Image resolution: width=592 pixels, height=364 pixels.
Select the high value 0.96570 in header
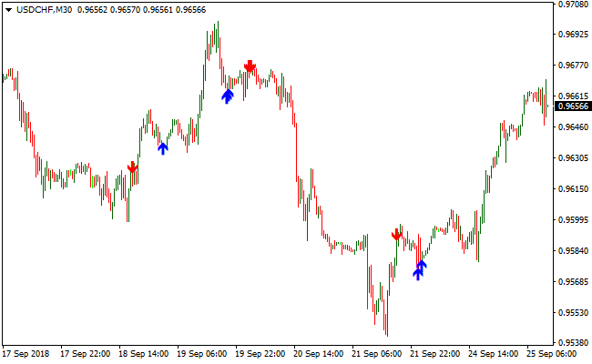126,10
